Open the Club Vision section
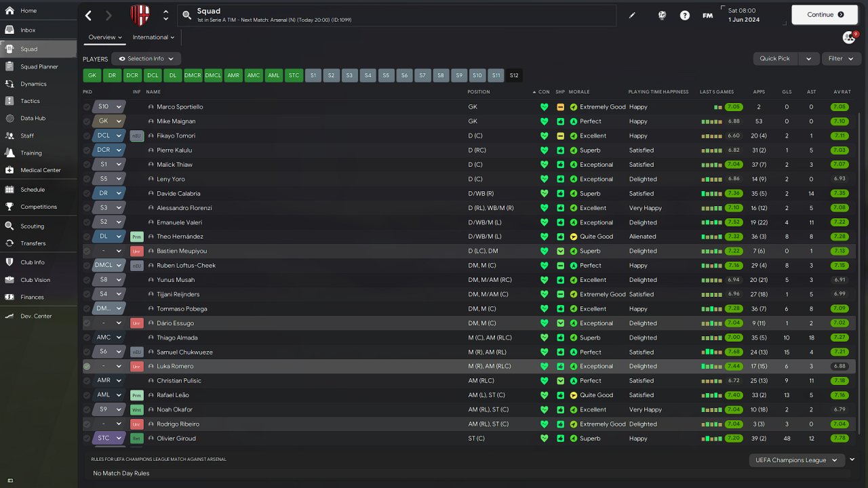868x488 pixels. 38,280
